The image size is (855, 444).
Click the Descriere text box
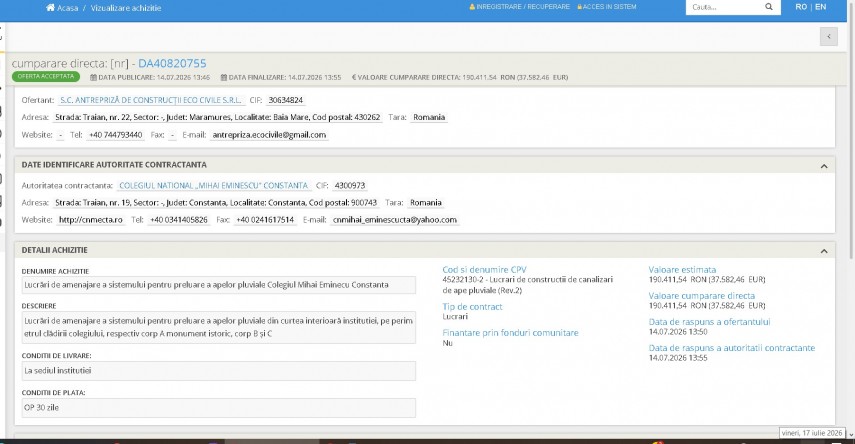coord(219,327)
